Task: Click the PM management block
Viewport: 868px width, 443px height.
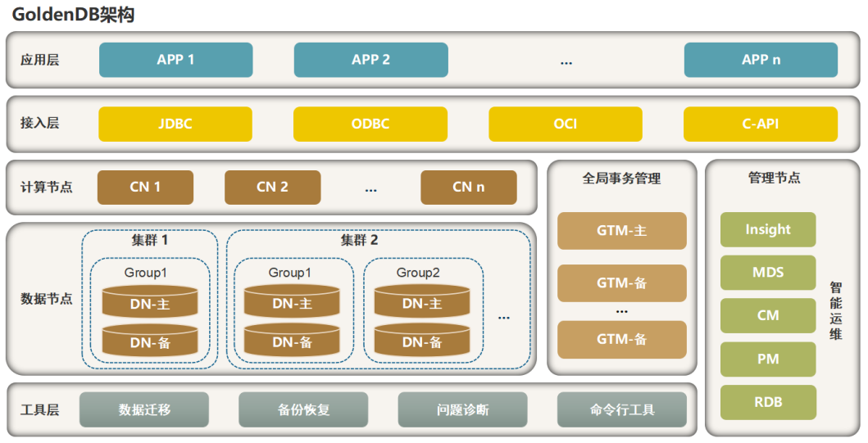Action: click(x=768, y=359)
